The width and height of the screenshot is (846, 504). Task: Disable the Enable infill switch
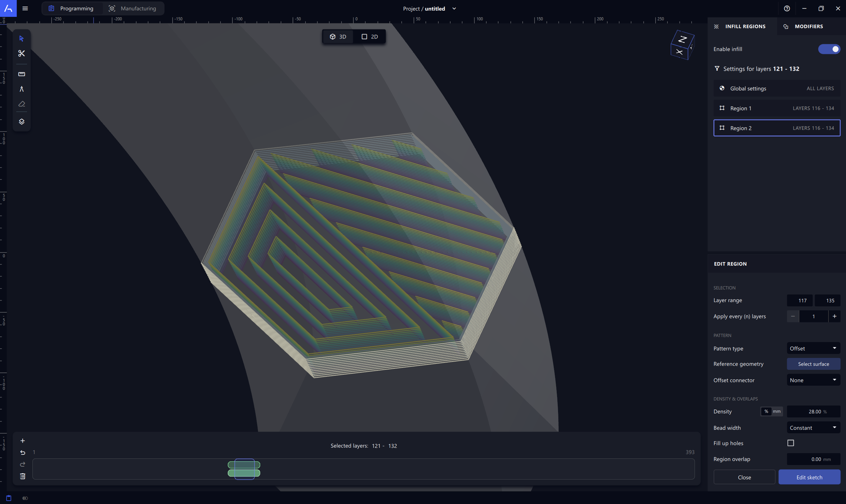[829, 49]
